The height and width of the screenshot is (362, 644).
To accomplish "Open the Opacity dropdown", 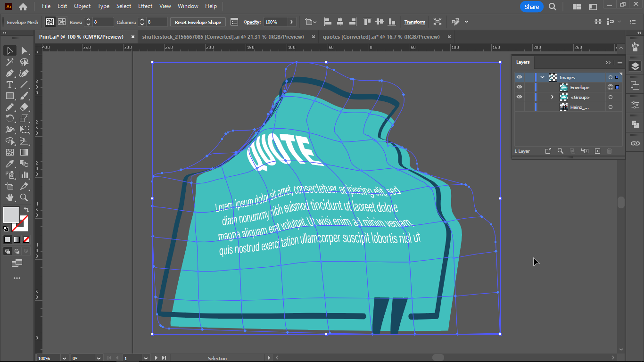I will click(x=291, y=22).
